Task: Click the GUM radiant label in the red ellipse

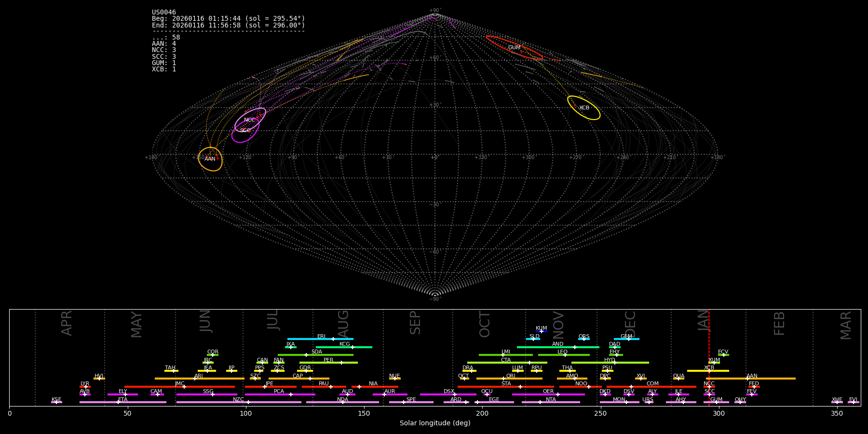Action: pyautogui.click(x=514, y=48)
